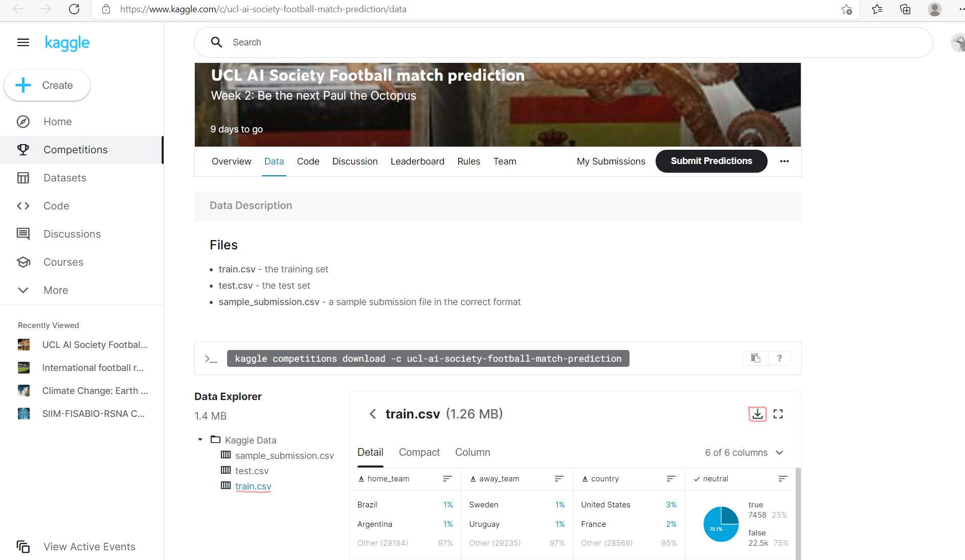Click the Datasets table icon in sidebar
The width and height of the screenshot is (965, 560).
coord(23,178)
